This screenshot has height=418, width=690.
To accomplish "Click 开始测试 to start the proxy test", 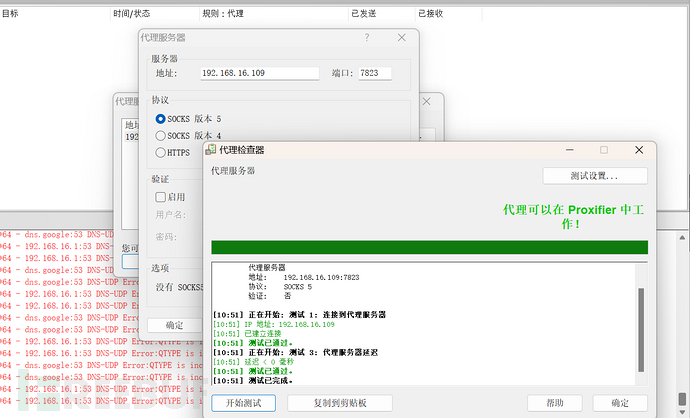I will 244,403.
